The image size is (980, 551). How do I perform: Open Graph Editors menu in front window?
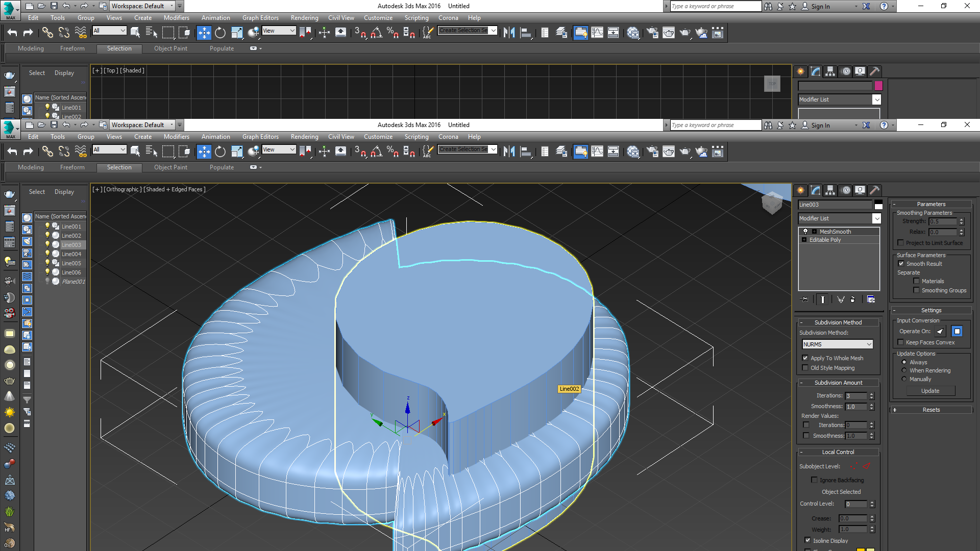click(x=260, y=137)
